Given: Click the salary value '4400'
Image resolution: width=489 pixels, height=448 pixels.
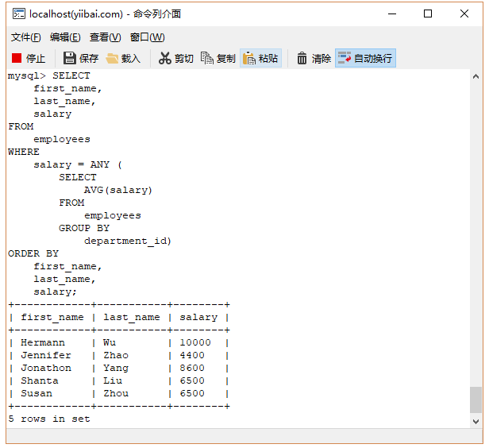Looking at the screenshot, I should (x=192, y=355).
